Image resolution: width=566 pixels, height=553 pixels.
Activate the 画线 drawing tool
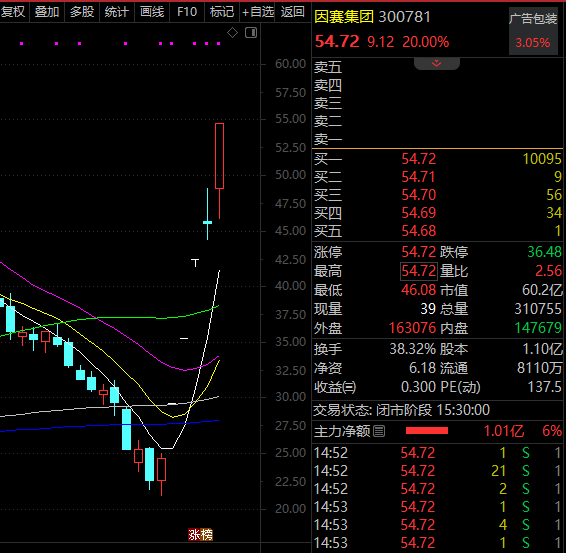(152, 12)
